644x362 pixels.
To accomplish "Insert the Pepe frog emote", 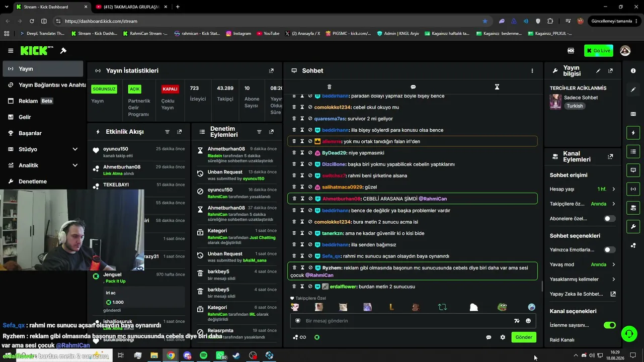I will point(502,307).
